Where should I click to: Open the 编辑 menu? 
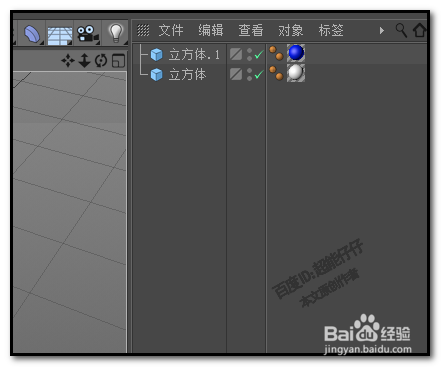point(211,30)
